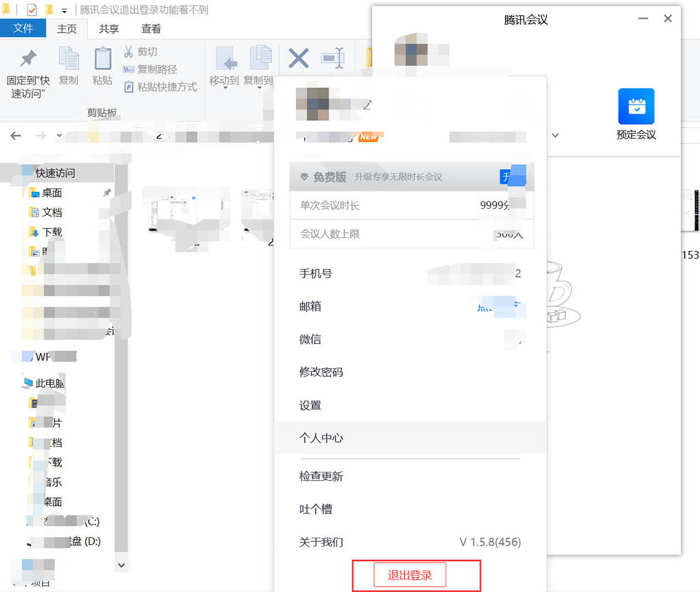Open the Quick Access Toolbar customize dropdown

pyautogui.click(x=64, y=10)
